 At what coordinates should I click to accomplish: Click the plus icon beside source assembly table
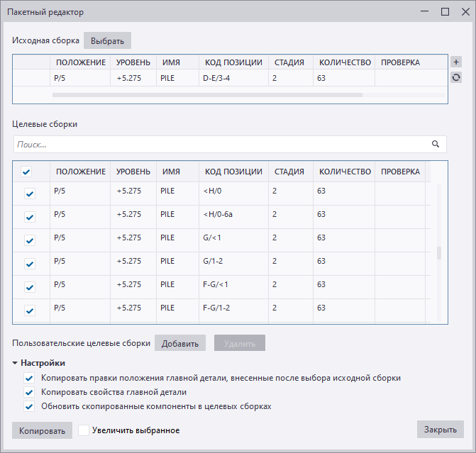click(x=456, y=62)
